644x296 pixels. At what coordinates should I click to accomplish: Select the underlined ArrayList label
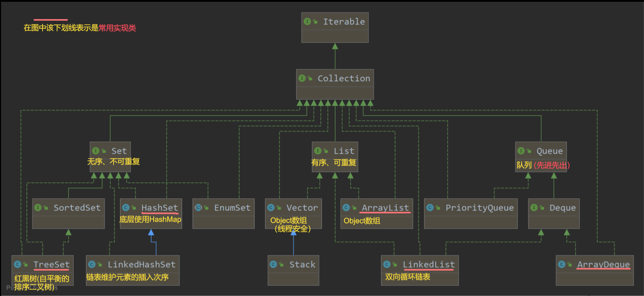[x=385, y=208]
